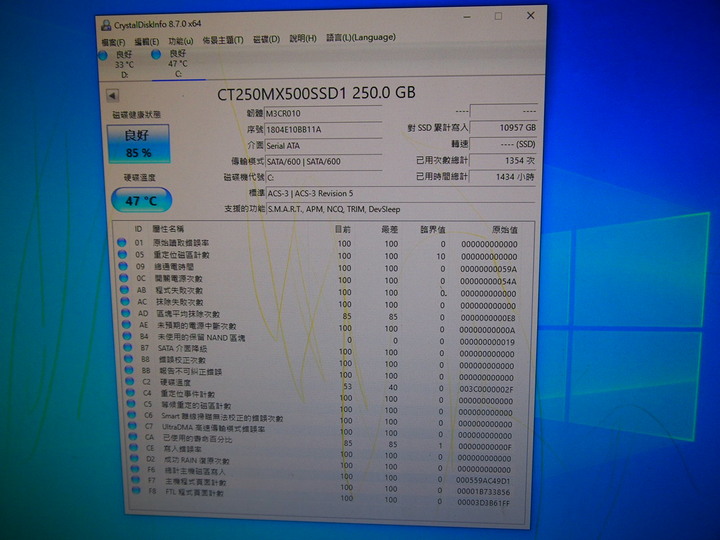Open the 佈景主題(T) menu

223,40
